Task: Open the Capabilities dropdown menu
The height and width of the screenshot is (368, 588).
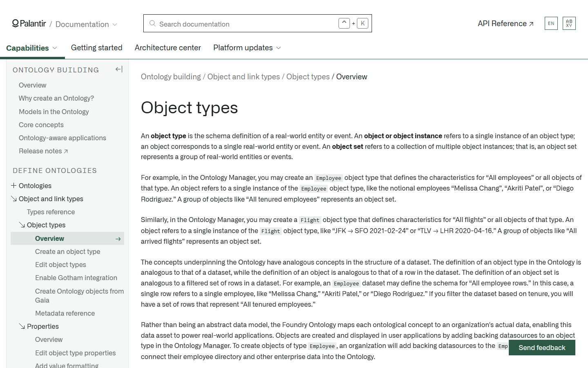Action: tap(32, 48)
